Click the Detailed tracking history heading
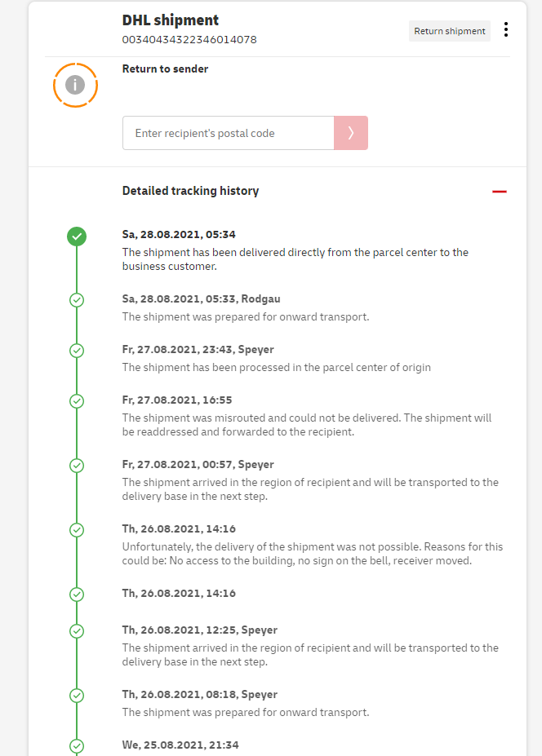The image size is (542, 756). [190, 191]
